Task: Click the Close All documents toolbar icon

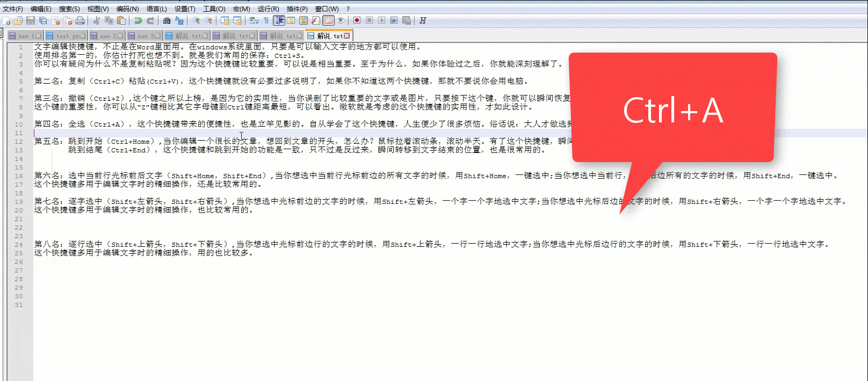Action: tap(68, 20)
